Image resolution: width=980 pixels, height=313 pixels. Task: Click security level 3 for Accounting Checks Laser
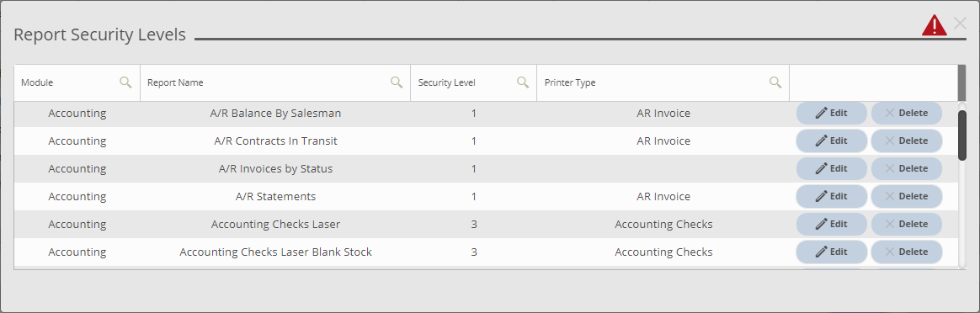(x=474, y=224)
